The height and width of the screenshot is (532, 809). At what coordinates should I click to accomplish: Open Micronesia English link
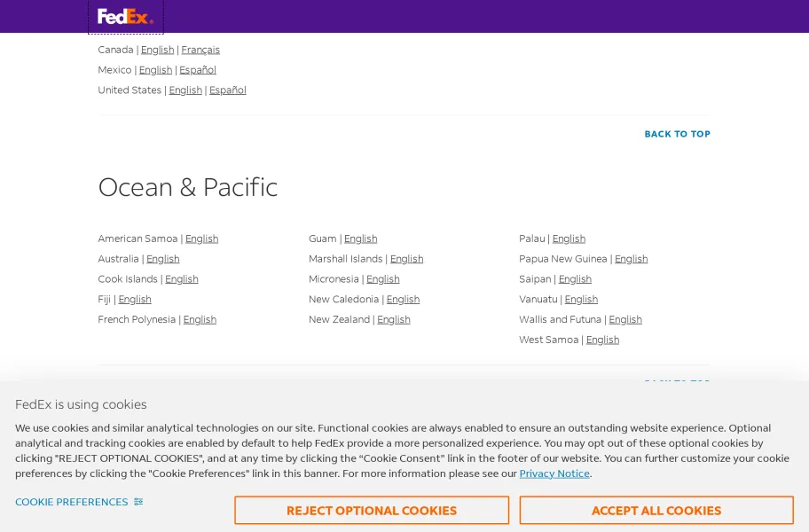tap(383, 279)
